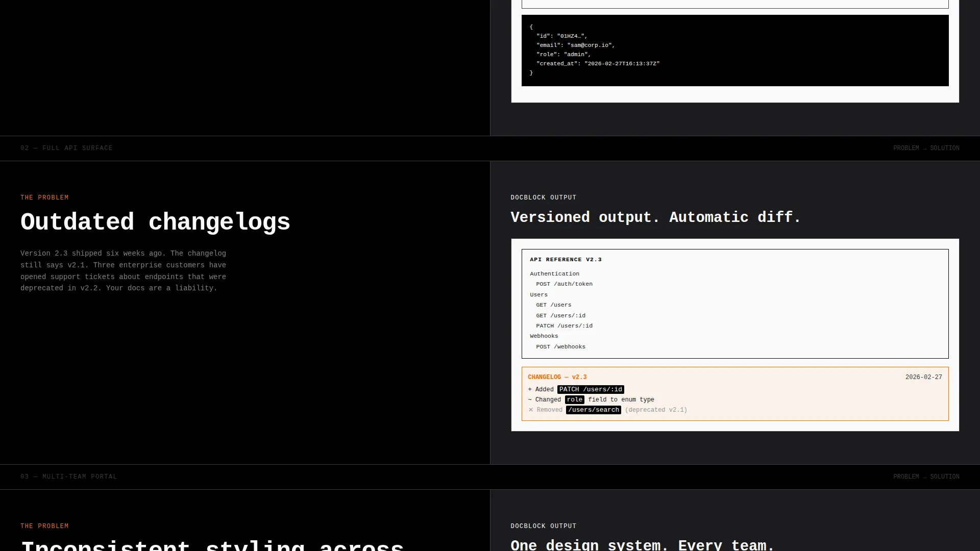Viewport: 980px width, 551px height.
Task: Click 'DOCBLOCK OUTPUT' label above Versioned output
Action: tap(543, 197)
